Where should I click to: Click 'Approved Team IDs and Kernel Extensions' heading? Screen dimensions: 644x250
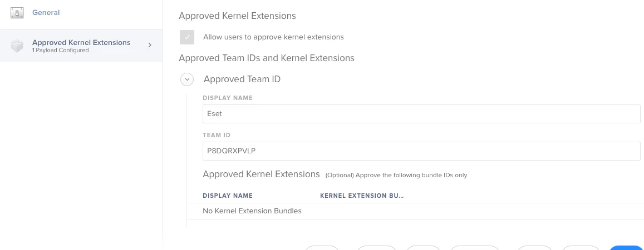pos(267,58)
